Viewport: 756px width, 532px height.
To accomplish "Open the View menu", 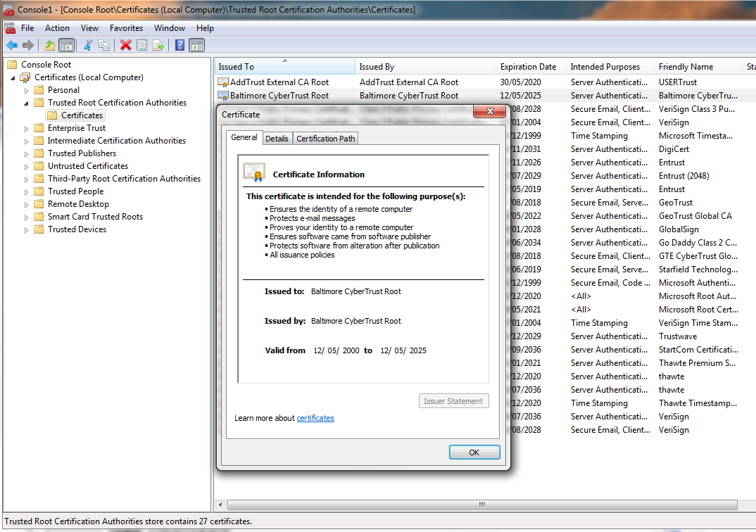I will (x=89, y=28).
